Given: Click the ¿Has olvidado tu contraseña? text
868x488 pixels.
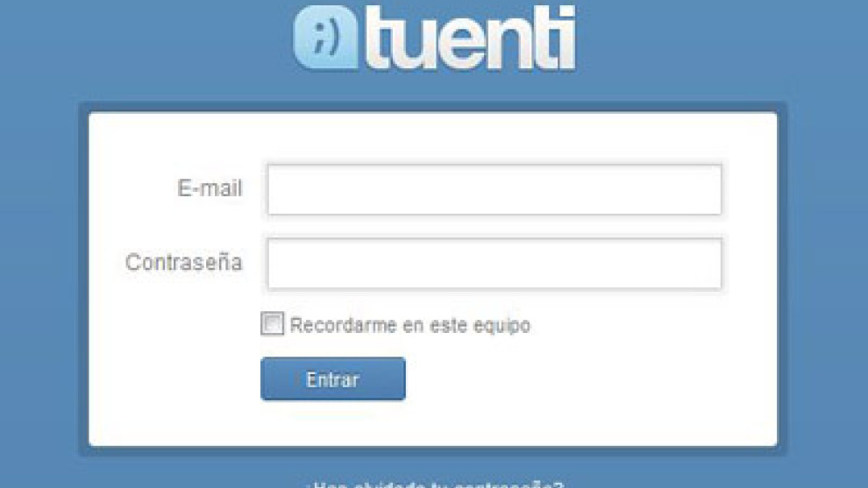Looking at the screenshot, I should [435, 484].
